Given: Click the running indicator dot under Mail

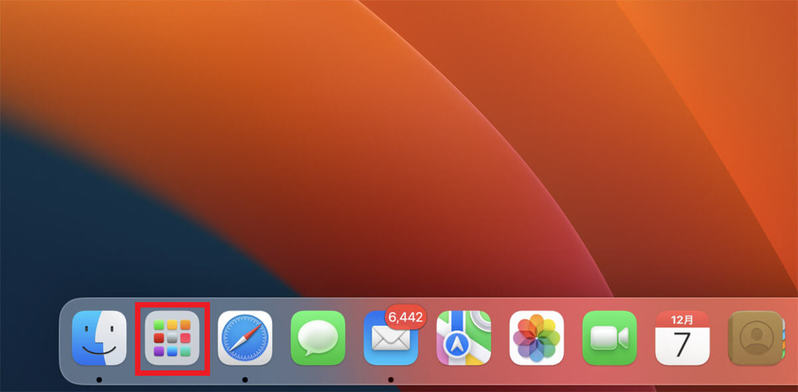Looking at the screenshot, I should (391, 379).
